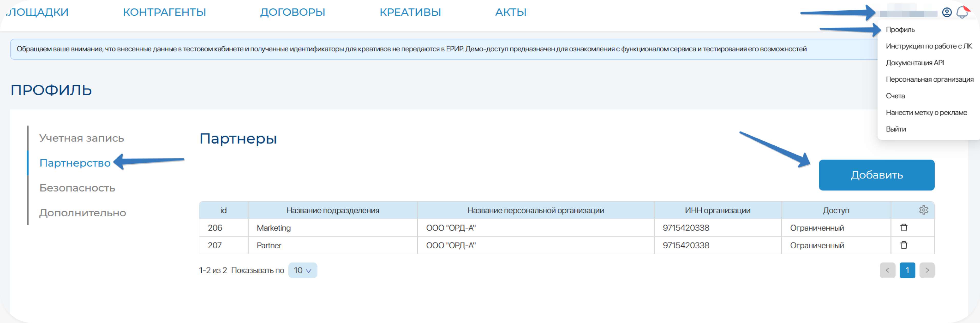
Task: Select the cell with id 206
Action: 223,228
